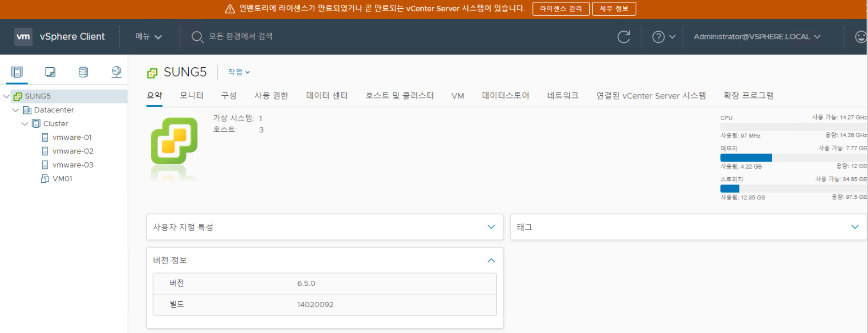Click the search magnifier icon
Screen dimensions: 868x333
click(x=197, y=37)
